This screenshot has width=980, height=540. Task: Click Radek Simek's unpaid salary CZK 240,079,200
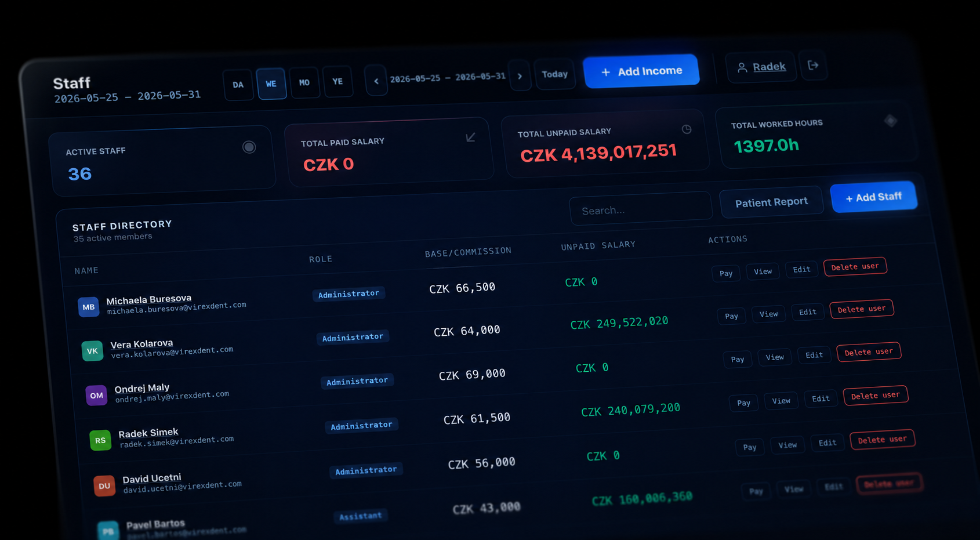[x=630, y=409]
